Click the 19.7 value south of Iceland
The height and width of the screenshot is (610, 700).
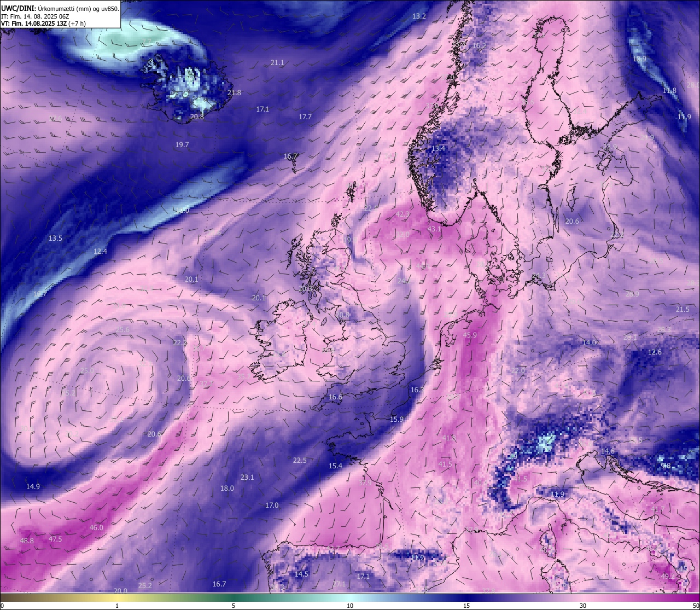coord(182,145)
